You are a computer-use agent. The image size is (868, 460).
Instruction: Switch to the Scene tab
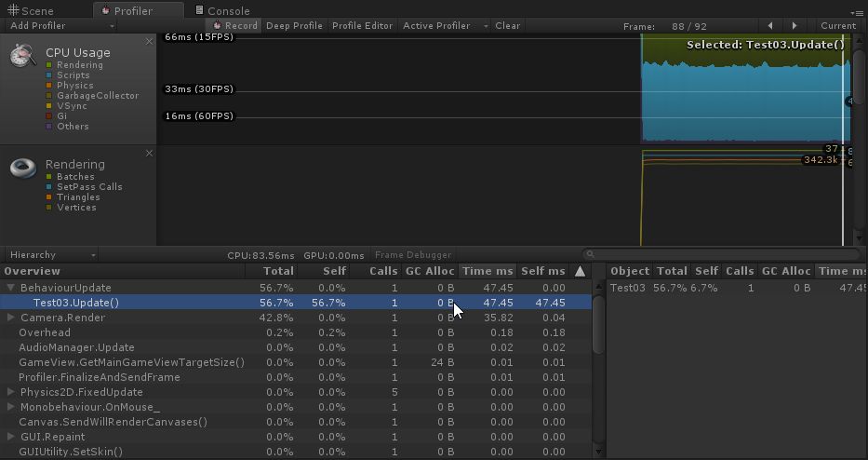coord(32,10)
